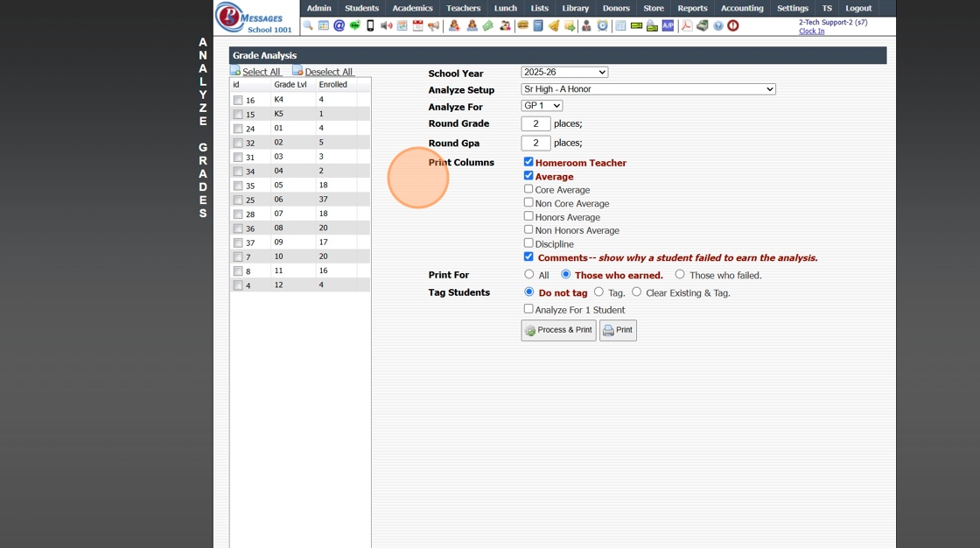Select the Tag radio option
The width and height of the screenshot is (980, 548).
(x=598, y=292)
